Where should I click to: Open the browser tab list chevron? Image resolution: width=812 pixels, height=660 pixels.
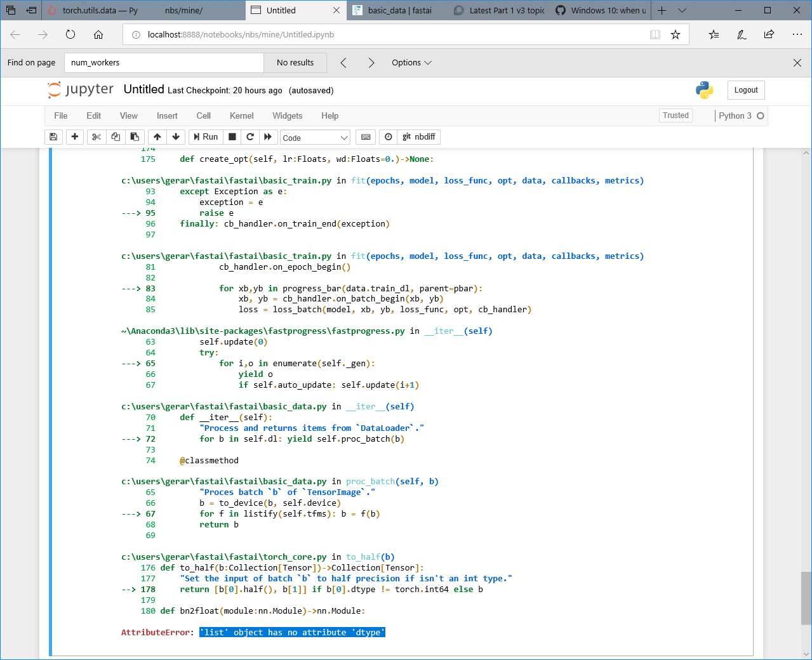pyautogui.click(x=682, y=10)
